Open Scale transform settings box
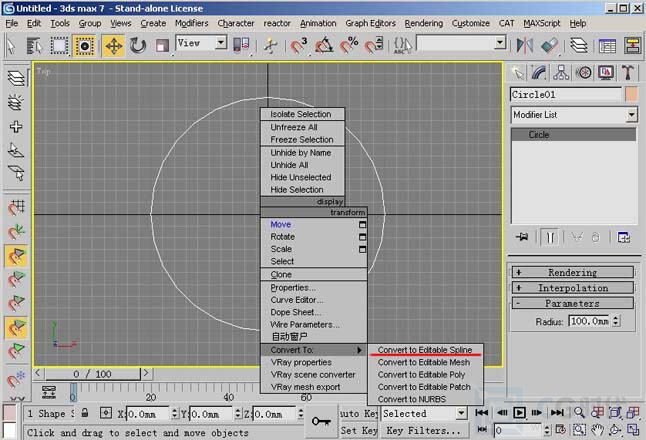The width and height of the screenshot is (646, 440). [x=362, y=249]
